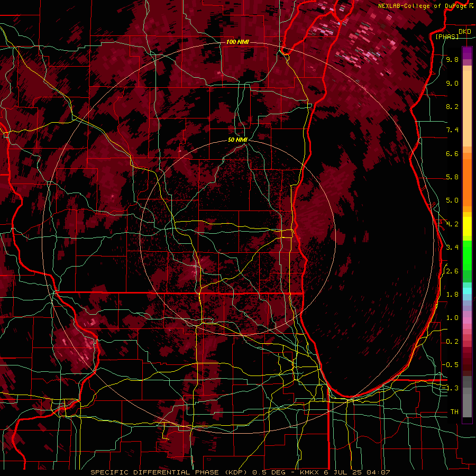Click the 3.4 value on the color scale
476x476 pixels.
coord(452,248)
